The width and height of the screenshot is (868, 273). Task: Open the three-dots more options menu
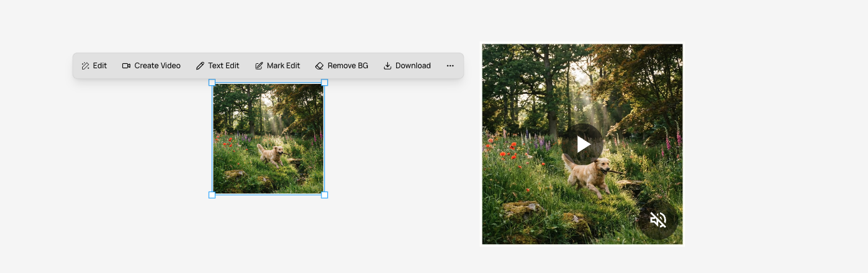pyautogui.click(x=450, y=66)
